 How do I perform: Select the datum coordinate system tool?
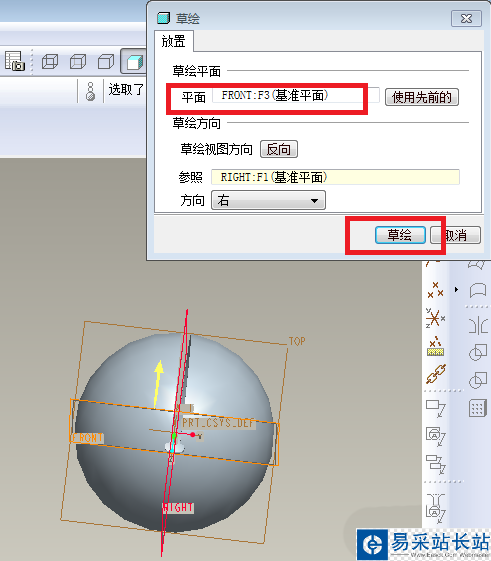[435, 318]
